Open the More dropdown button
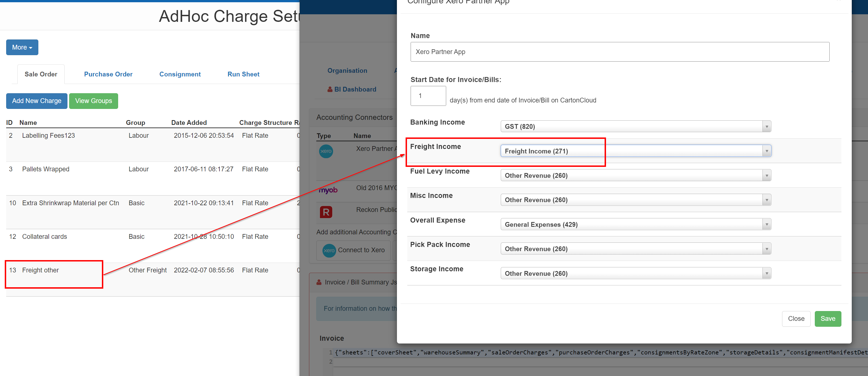 coord(22,48)
